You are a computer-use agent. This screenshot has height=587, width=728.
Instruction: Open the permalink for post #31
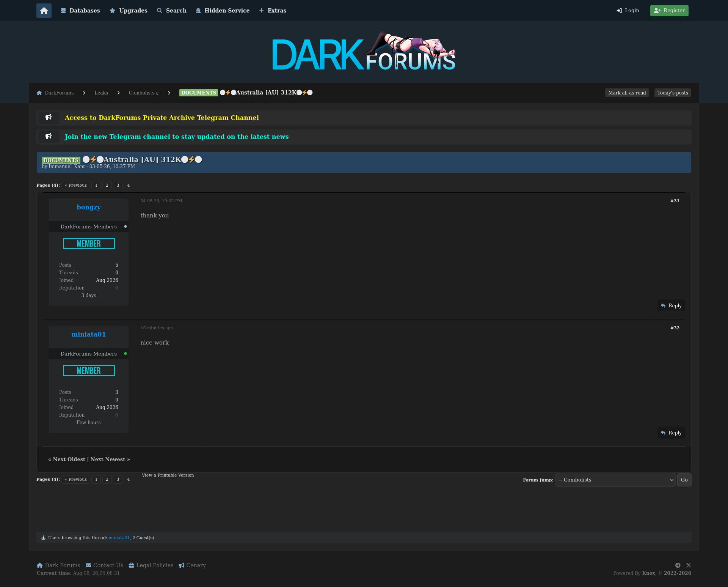point(675,201)
